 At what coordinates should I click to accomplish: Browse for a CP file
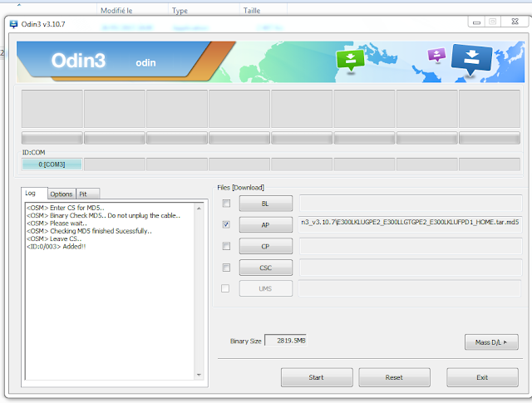pyautogui.click(x=266, y=246)
